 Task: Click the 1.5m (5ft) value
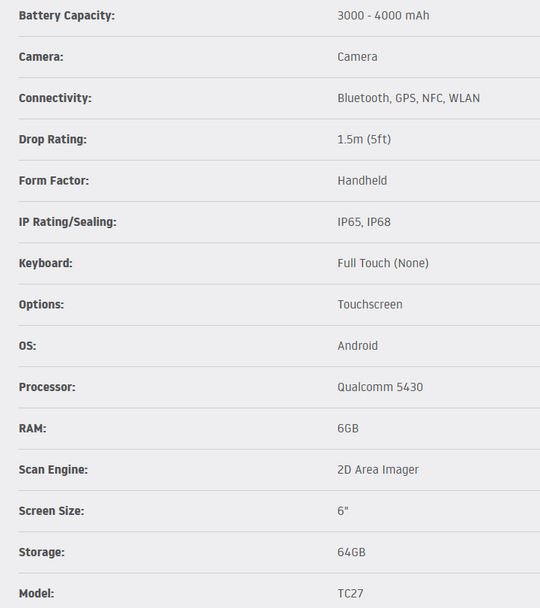coord(364,139)
